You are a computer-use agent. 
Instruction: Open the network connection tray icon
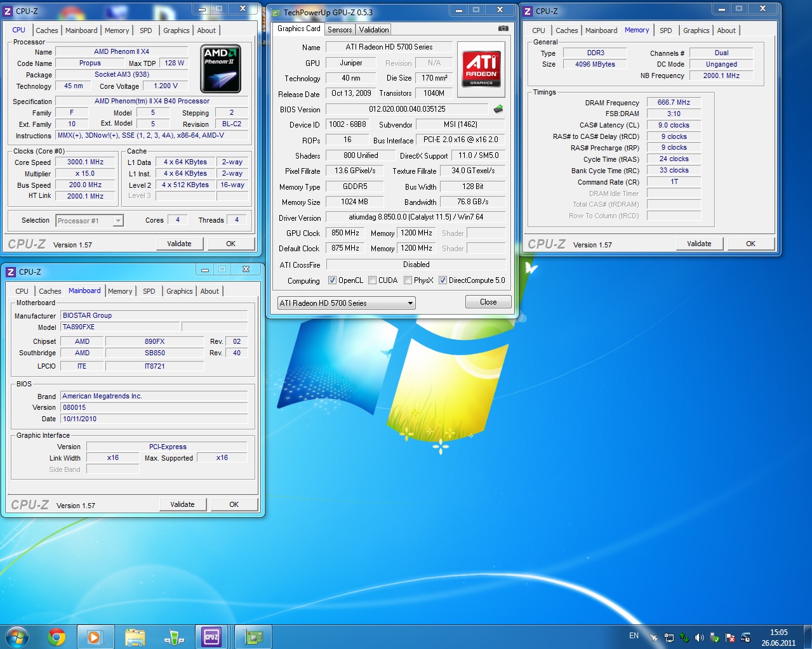tap(669, 638)
